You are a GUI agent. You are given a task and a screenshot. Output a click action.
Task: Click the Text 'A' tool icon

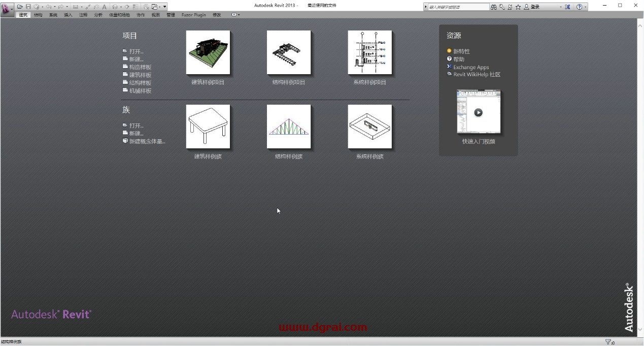[104, 7]
